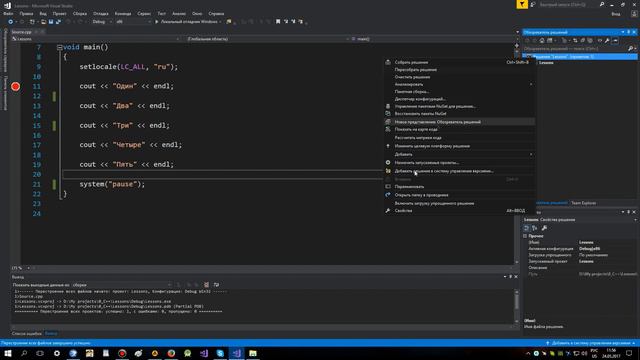Screen dimensions: 640x360
Task: Click the Вход sign-in link
Action: click(616, 14)
